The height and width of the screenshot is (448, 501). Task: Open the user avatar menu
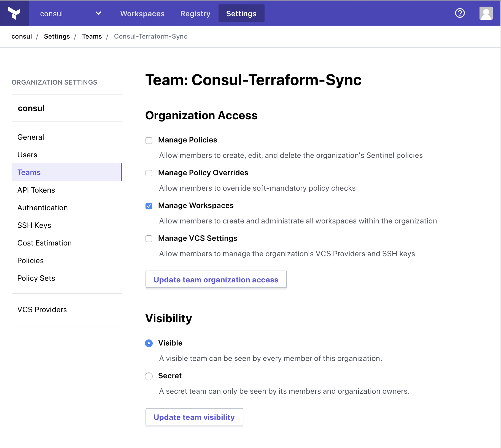486,13
